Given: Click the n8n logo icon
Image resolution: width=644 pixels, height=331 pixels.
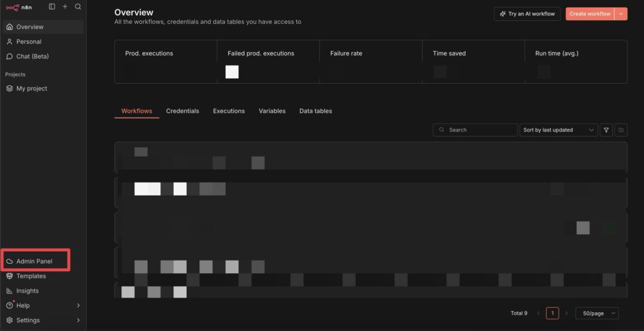Looking at the screenshot, I should 12,7.
